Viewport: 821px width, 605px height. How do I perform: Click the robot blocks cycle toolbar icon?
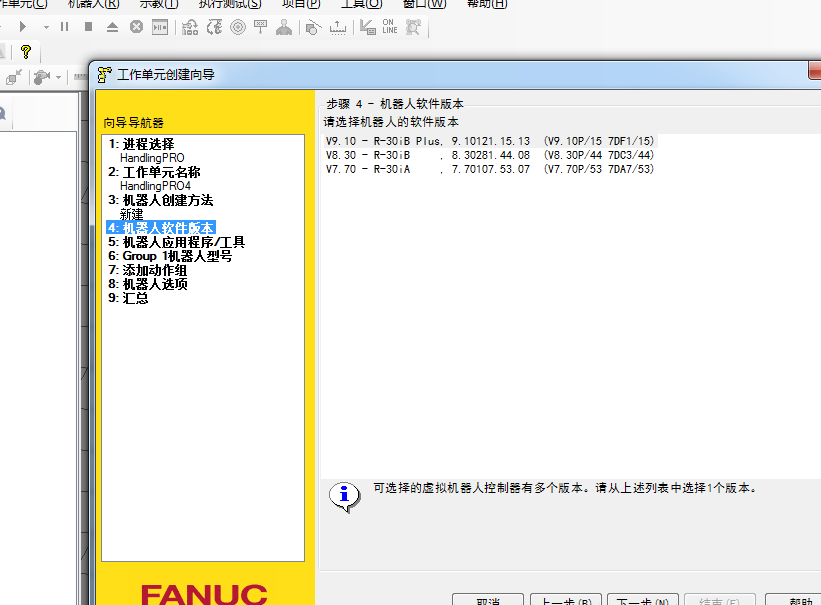pyautogui.click(x=190, y=27)
